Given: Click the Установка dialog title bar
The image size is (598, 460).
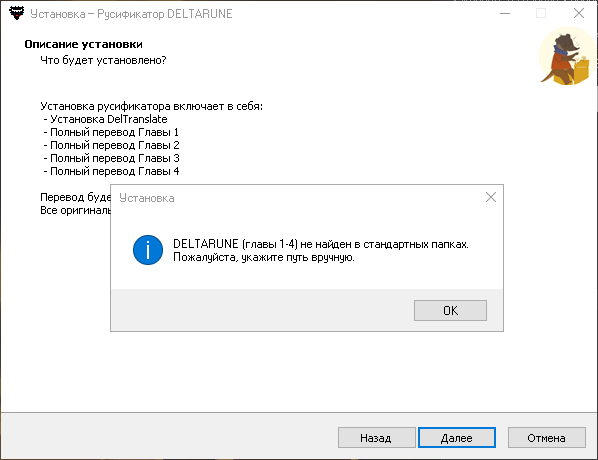Looking at the screenshot, I should tap(297, 198).
